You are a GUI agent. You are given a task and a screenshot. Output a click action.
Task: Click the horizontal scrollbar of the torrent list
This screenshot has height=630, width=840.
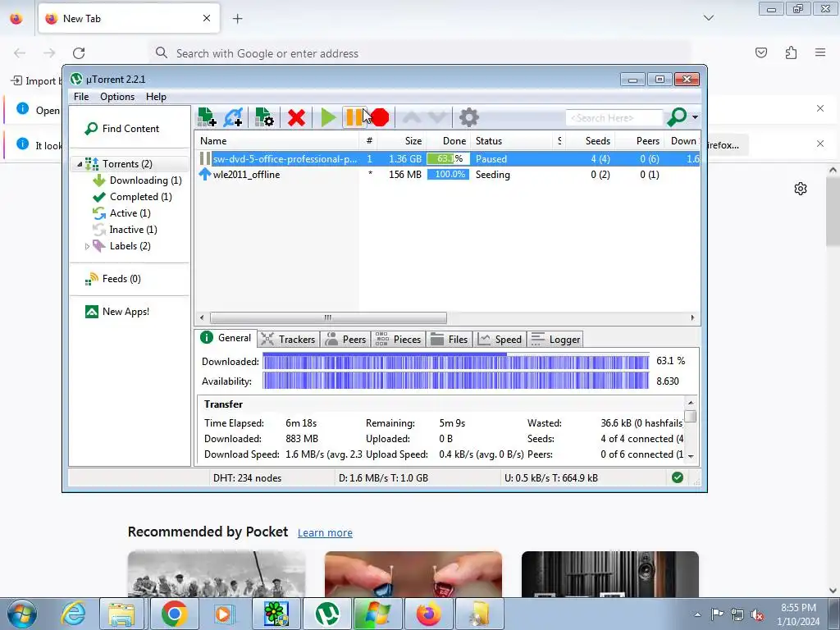pyautogui.click(x=328, y=317)
